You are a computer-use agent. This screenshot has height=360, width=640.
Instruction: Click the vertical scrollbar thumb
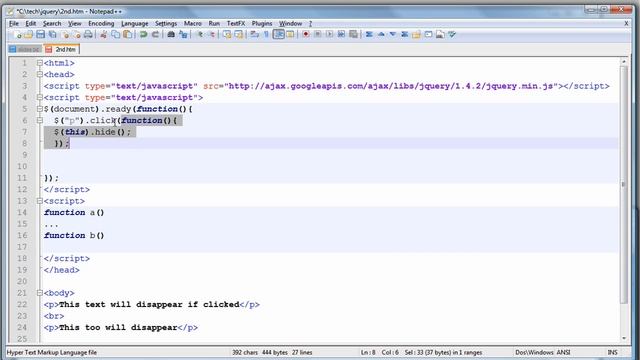tap(624, 184)
